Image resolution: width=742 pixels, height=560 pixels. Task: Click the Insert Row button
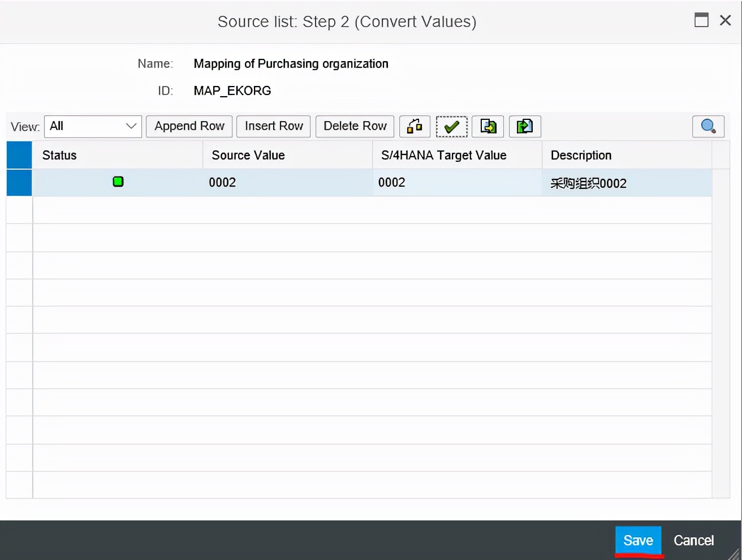pos(274,126)
